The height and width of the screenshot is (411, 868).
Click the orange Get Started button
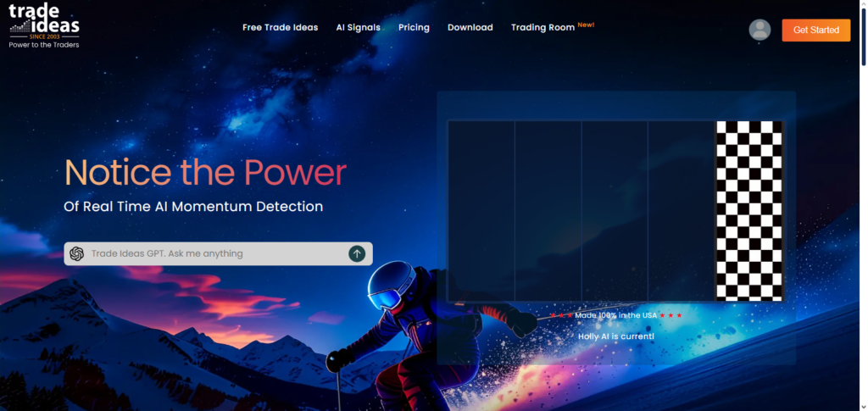pyautogui.click(x=815, y=30)
